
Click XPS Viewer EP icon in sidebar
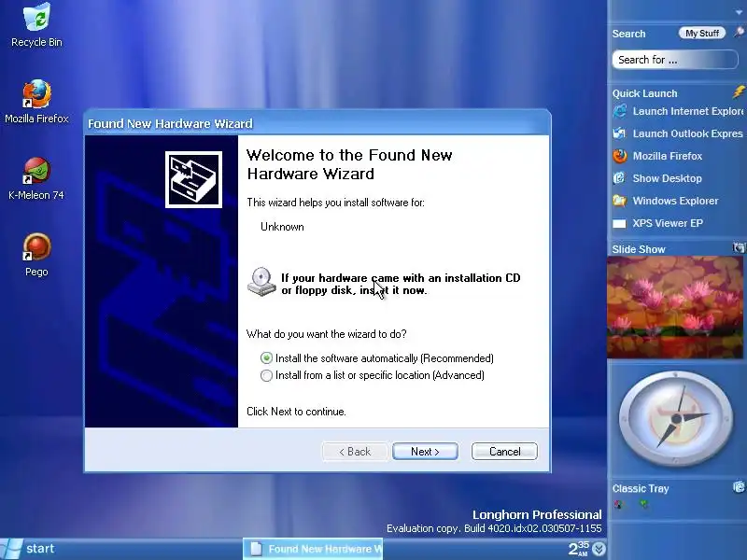click(x=619, y=223)
